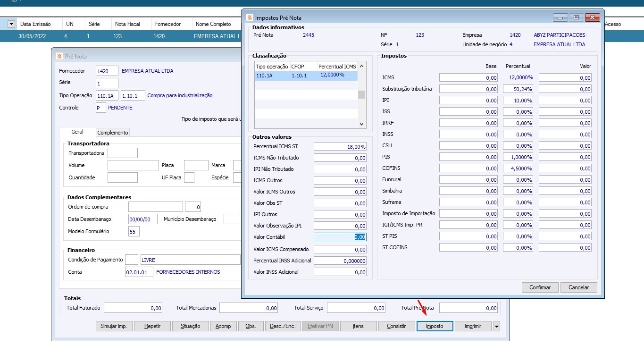Focus the Imposto de Importação Base field

[468, 214]
